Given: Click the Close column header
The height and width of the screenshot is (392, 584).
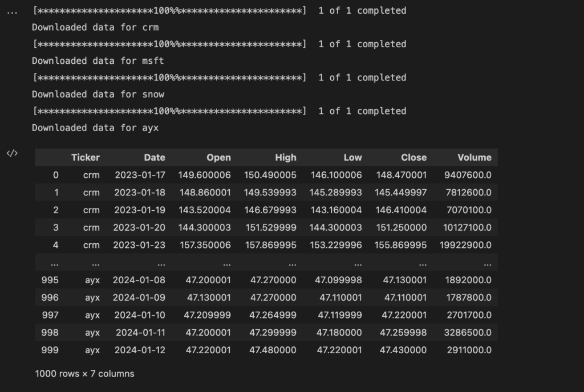Looking at the screenshot, I should (x=413, y=157).
